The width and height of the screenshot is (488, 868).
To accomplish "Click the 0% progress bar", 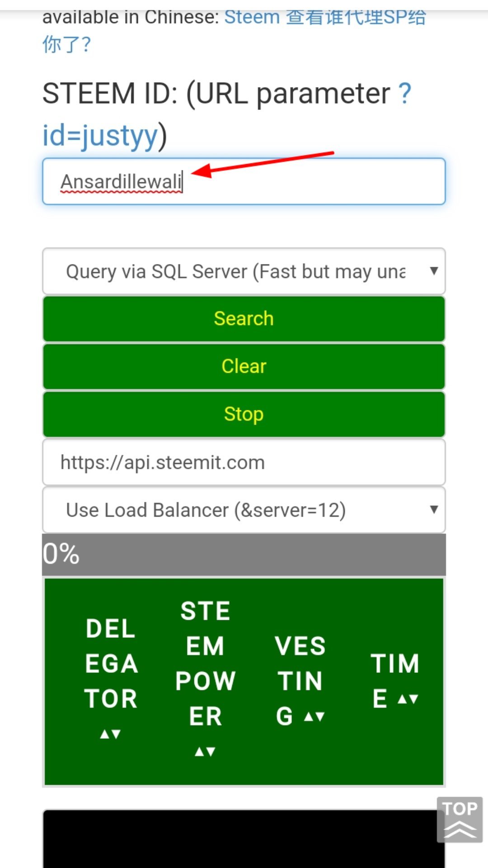I will pyautogui.click(x=244, y=555).
